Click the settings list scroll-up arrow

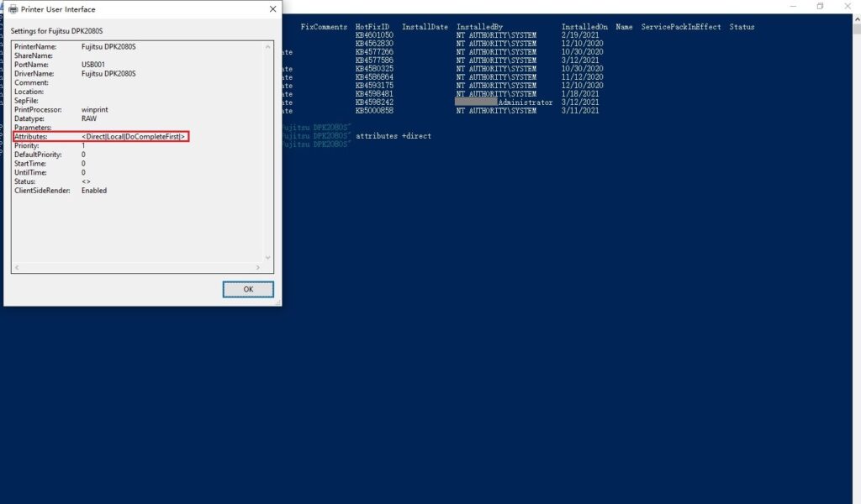268,46
